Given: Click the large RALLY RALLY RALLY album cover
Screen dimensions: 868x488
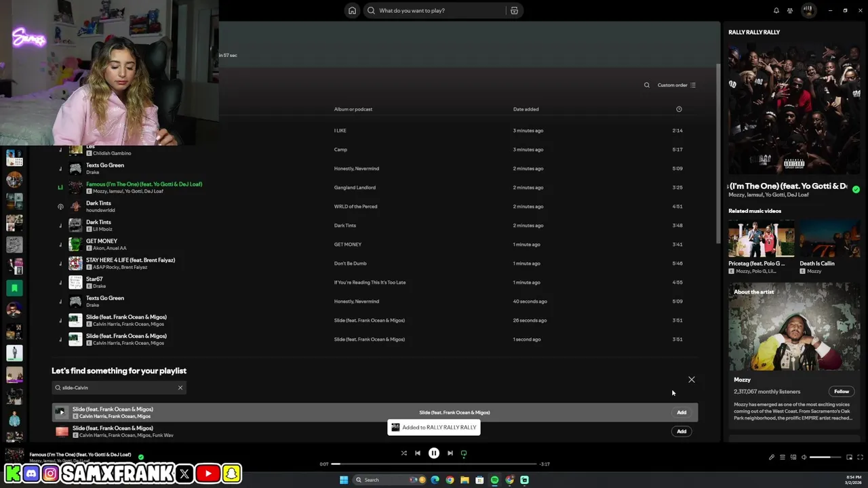Looking at the screenshot, I should pos(794,109).
